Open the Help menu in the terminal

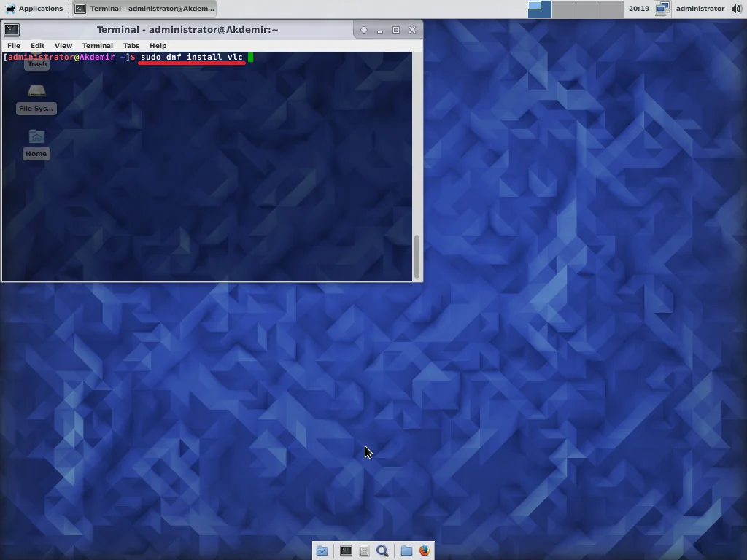[x=158, y=45]
